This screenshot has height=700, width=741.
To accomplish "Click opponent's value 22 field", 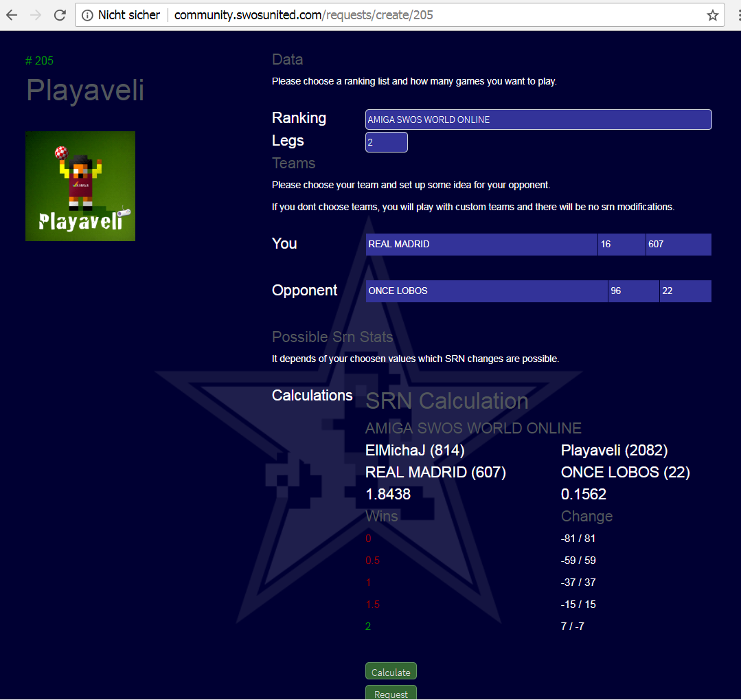I will coord(685,291).
